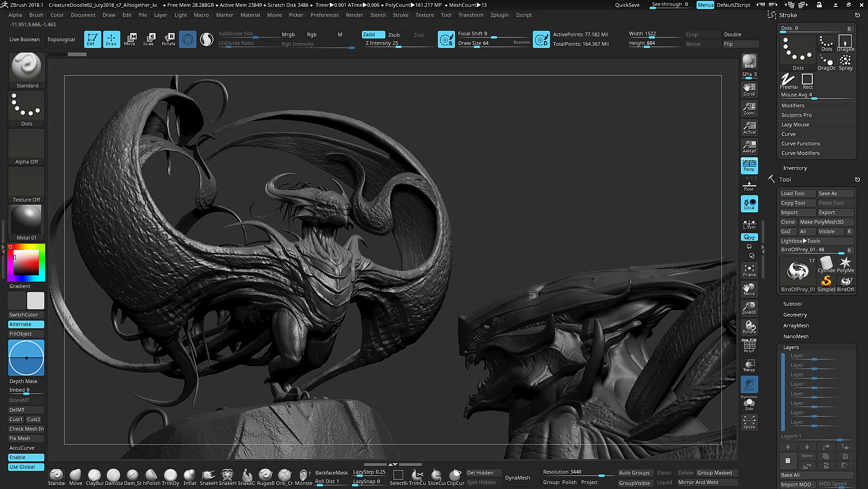Toggle Perspective view mode
The width and height of the screenshot is (868, 489).
click(749, 165)
